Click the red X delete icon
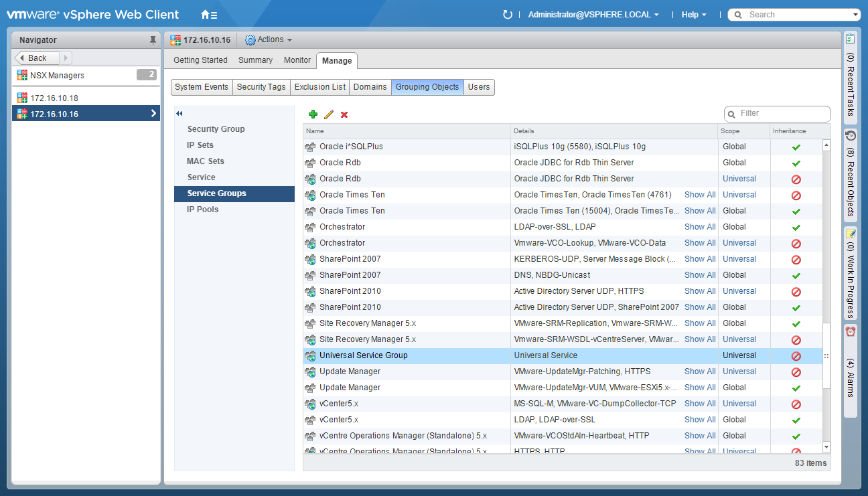The height and width of the screenshot is (496, 868). [344, 114]
